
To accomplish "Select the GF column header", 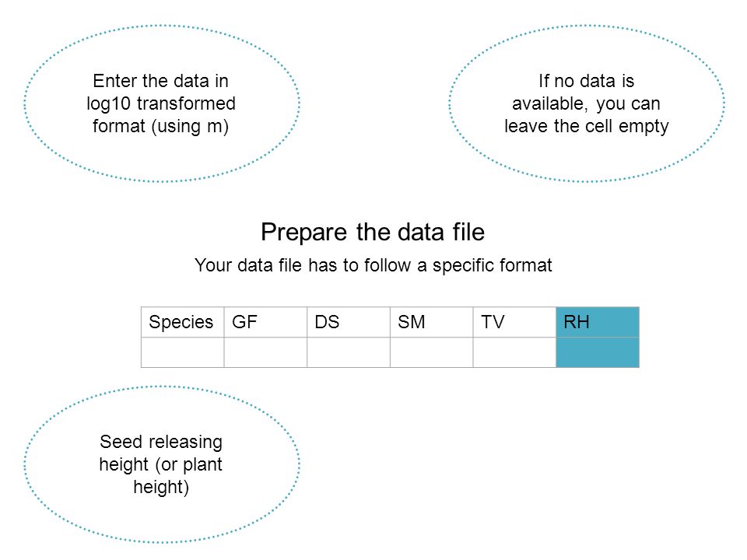I will (265, 322).
